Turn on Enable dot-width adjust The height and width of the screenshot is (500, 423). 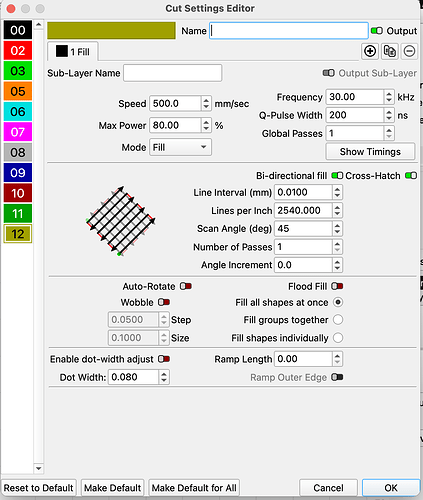pos(164,359)
